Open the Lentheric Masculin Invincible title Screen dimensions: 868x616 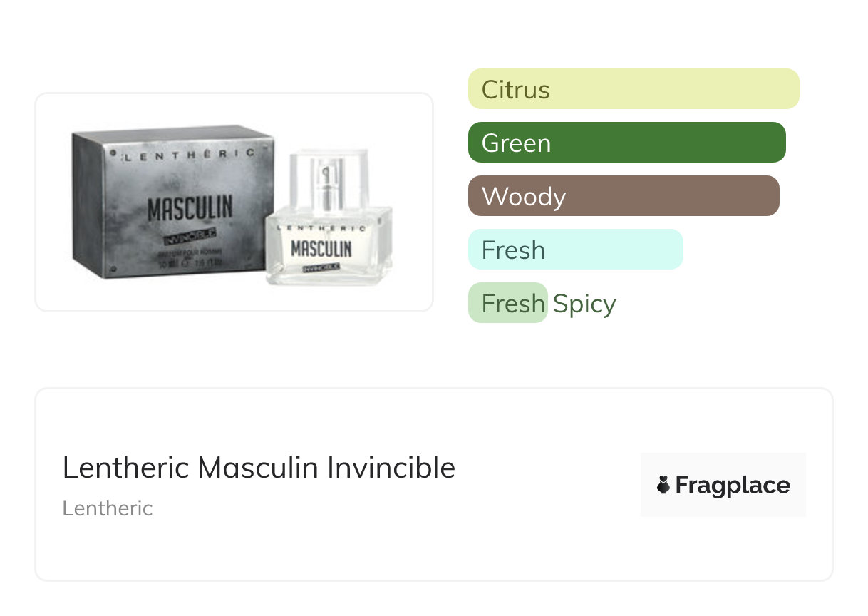pos(259,468)
